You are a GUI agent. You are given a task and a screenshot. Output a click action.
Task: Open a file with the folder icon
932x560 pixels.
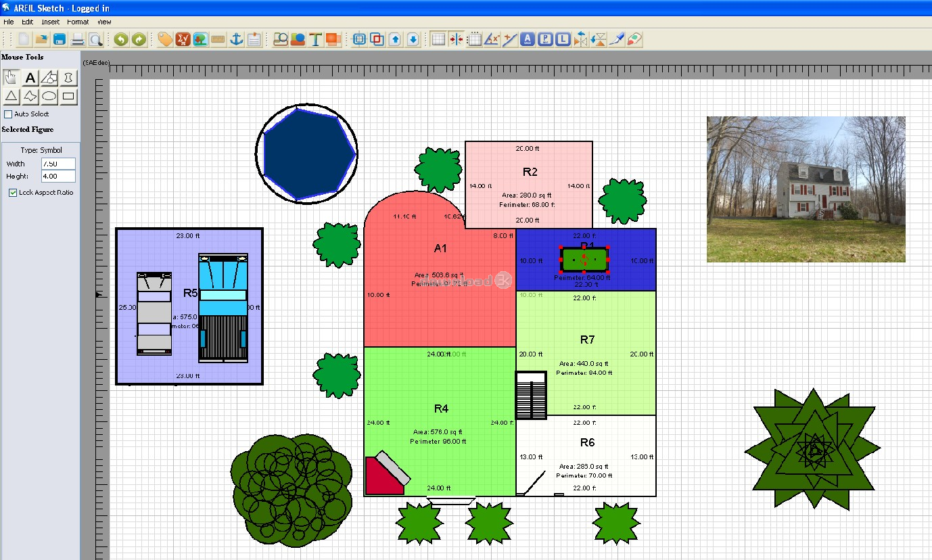click(42, 39)
